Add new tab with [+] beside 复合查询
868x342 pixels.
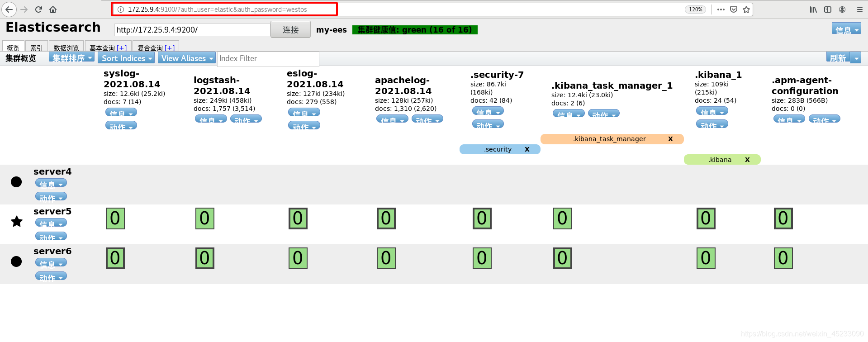pyautogui.click(x=170, y=47)
